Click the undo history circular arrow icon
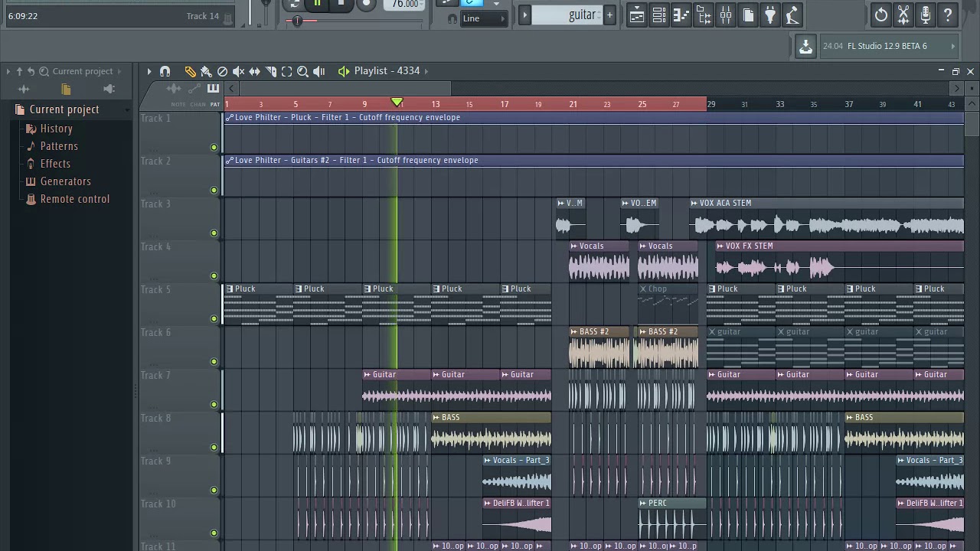 tap(881, 15)
